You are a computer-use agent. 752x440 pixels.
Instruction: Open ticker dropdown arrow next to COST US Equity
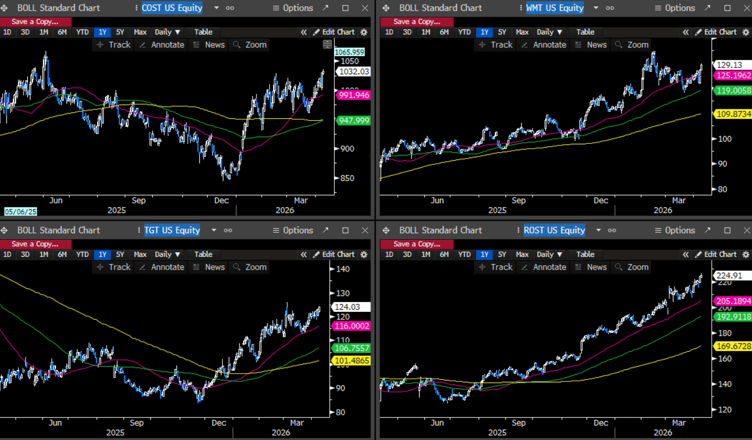[216, 8]
